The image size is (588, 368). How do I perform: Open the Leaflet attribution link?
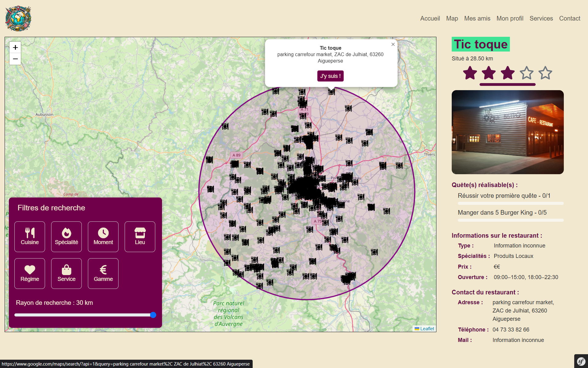click(427, 329)
